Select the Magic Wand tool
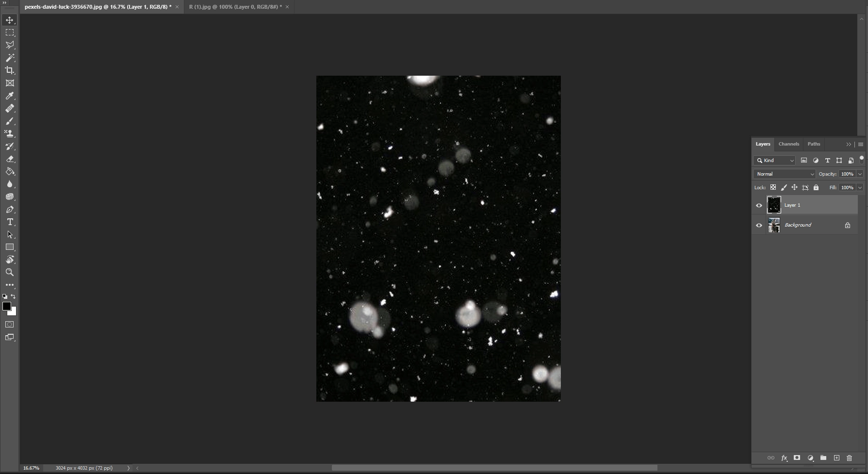 pos(10,58)
